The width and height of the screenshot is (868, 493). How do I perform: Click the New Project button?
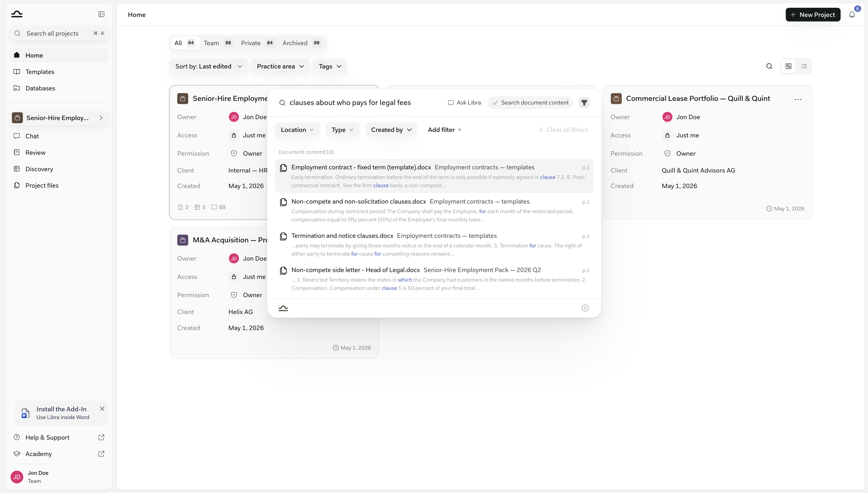point(813,15)
